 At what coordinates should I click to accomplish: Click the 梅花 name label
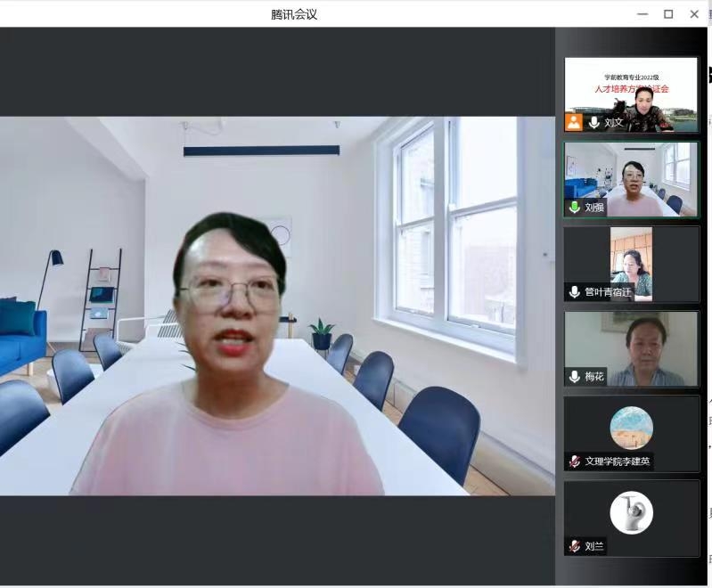(594, 377)
